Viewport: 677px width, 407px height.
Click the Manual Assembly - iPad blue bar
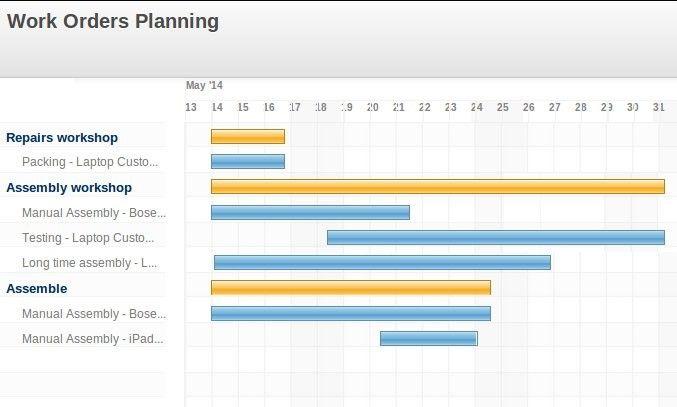(429, 338)
